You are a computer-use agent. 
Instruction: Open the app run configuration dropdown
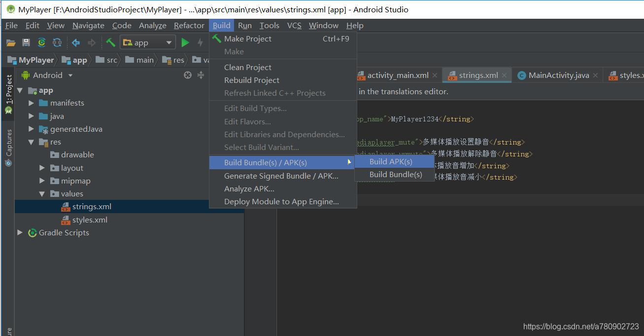pyautogui.click(x=148, y=43)
